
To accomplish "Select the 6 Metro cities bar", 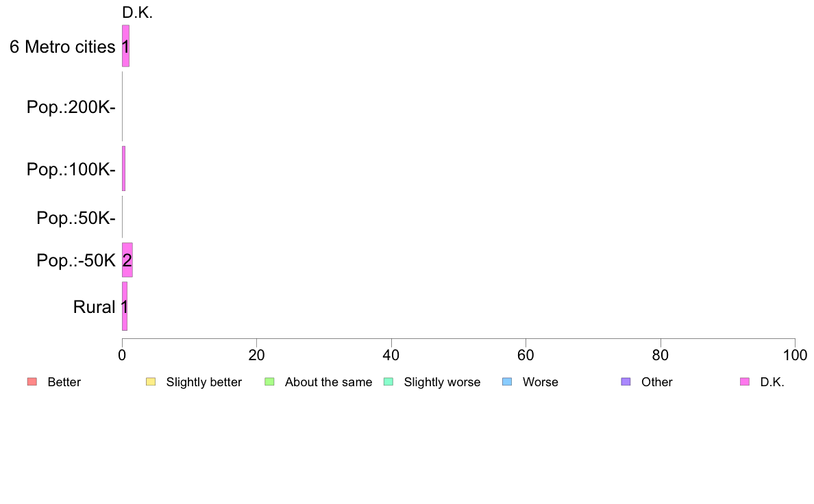I will [x=125, y=46].
